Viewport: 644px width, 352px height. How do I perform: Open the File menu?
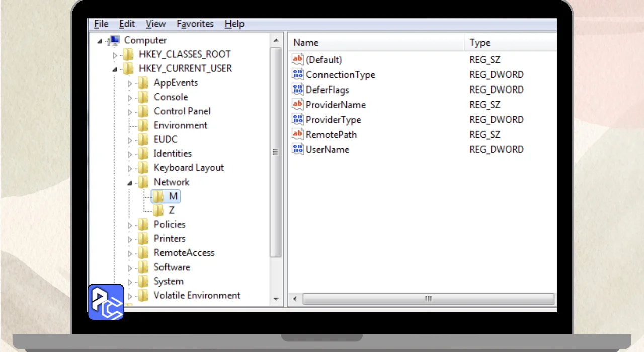point(101,24)
